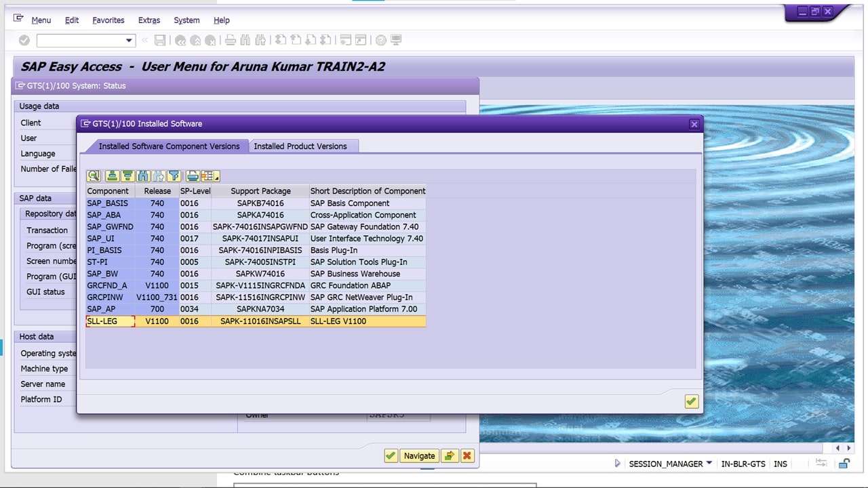
Task: Select the SAP_GWFND component cell
Action: (111, 227)
